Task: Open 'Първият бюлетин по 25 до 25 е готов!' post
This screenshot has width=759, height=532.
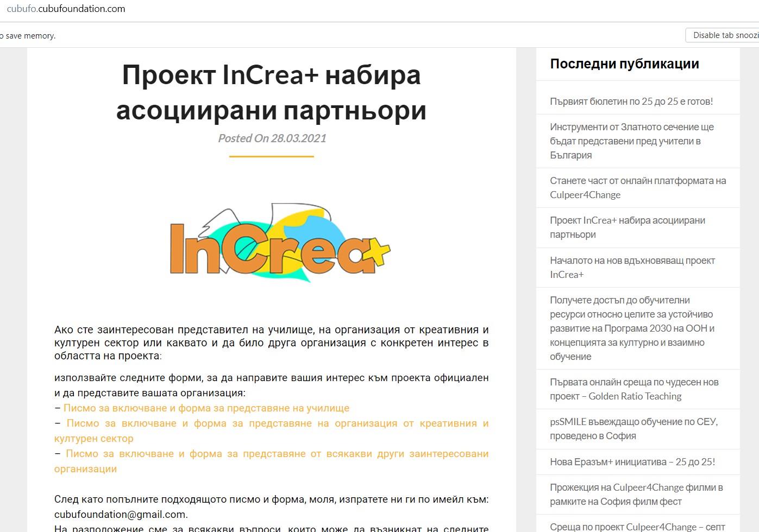Action: pyautogui.click(x=631, y=102)
